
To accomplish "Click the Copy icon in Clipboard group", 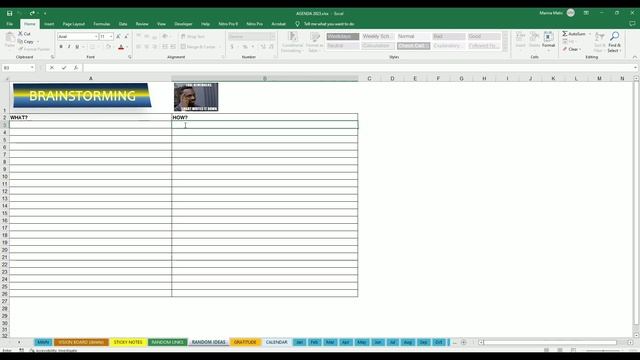I will (20, 41).
